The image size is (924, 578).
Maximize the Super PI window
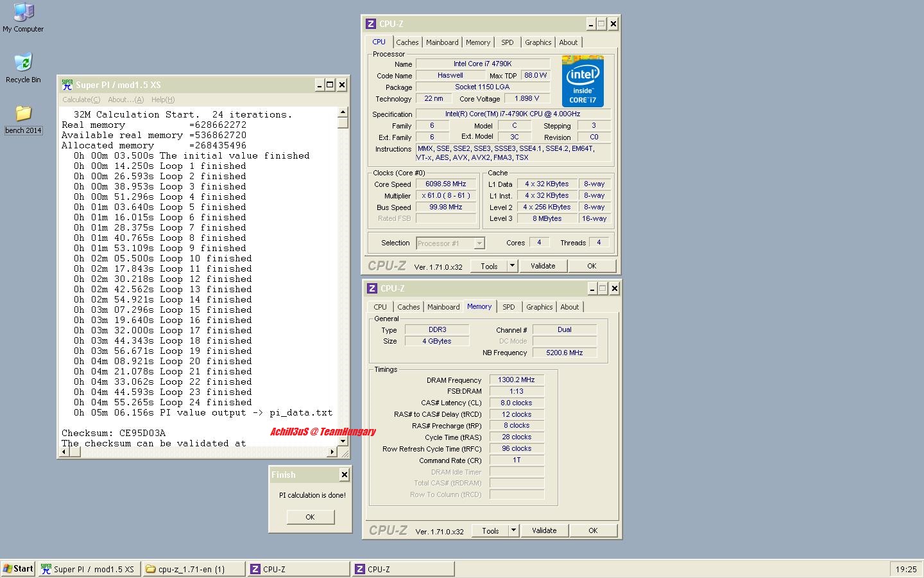tap(330, 85)
